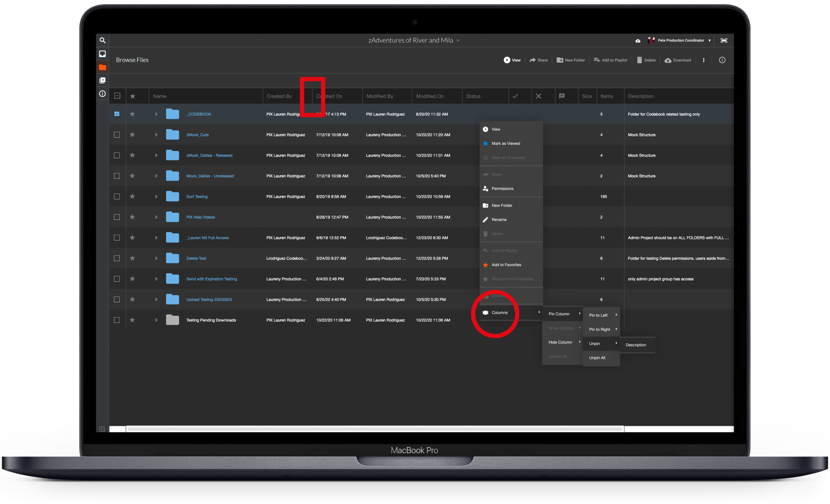Image resolution: width=830 pixels, height=504 pixels.
Task: Open the inbox icon in left sidebar
Action: [102, 54]
